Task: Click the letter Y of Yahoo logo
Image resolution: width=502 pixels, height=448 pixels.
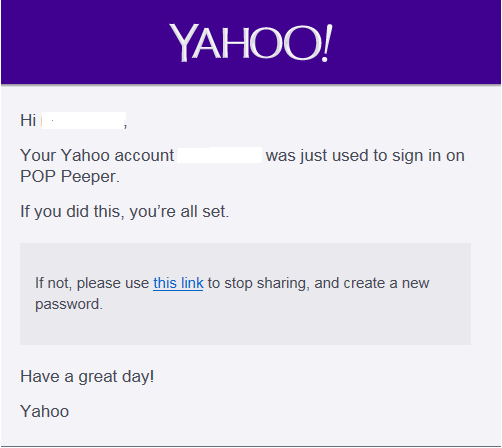Action: (x=183, y=43)
